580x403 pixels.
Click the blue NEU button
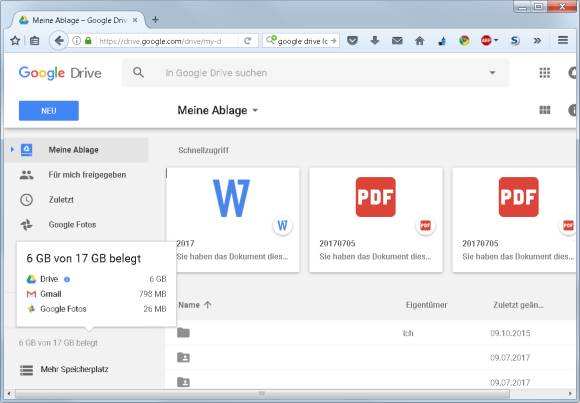point(49,111)
